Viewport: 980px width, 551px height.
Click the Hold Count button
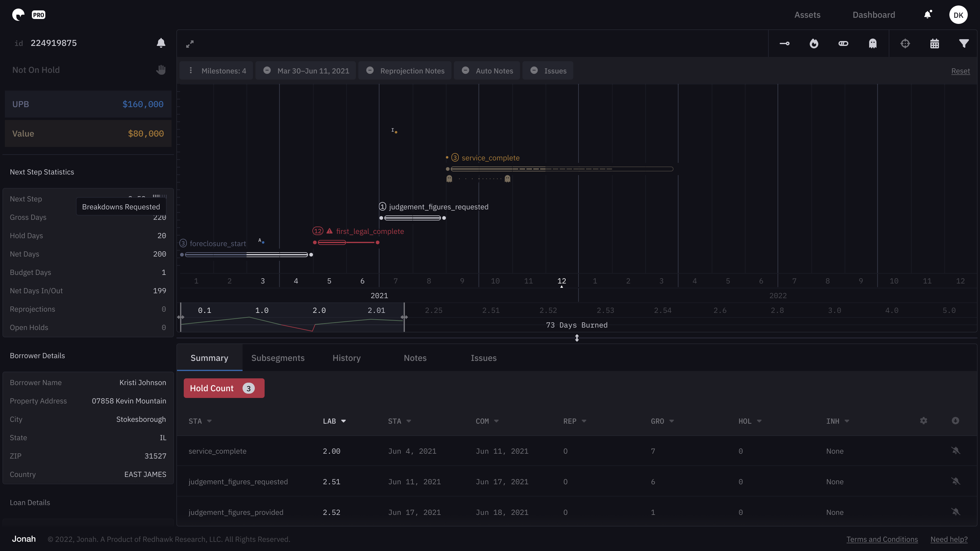pyautogui.click(x=224, y=388)
